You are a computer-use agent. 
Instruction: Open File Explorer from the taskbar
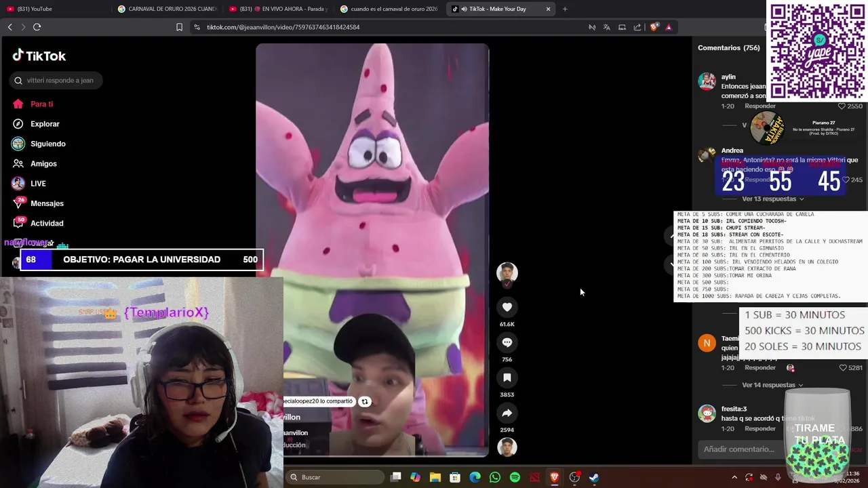[x=435, y=477]
